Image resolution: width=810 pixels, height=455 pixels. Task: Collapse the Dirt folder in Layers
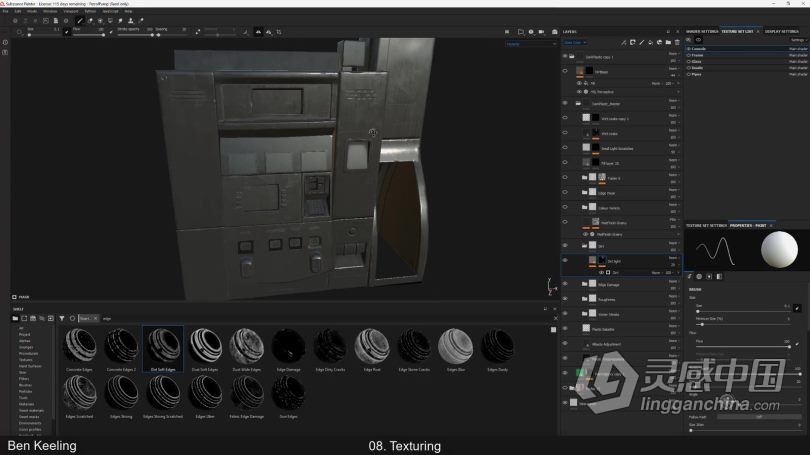click(584, 246)
